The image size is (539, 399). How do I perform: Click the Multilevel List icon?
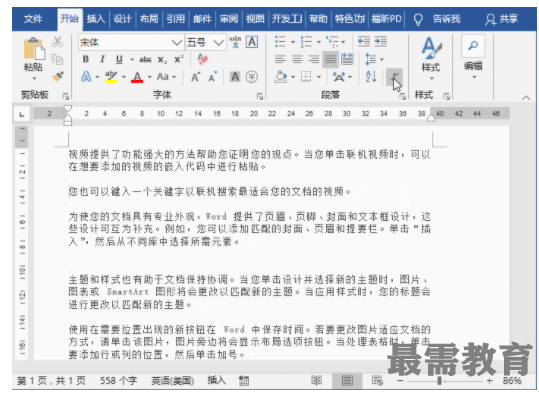(x=332, y=42)
